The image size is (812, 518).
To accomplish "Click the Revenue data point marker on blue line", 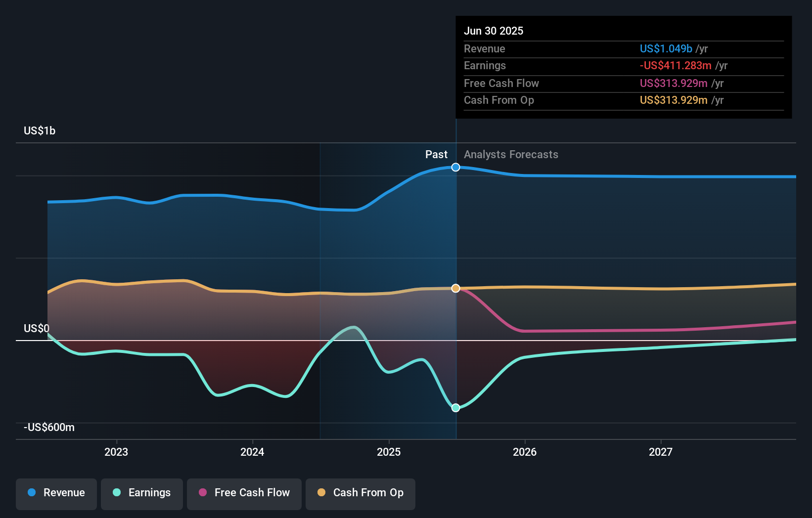I will click(456, 167).
